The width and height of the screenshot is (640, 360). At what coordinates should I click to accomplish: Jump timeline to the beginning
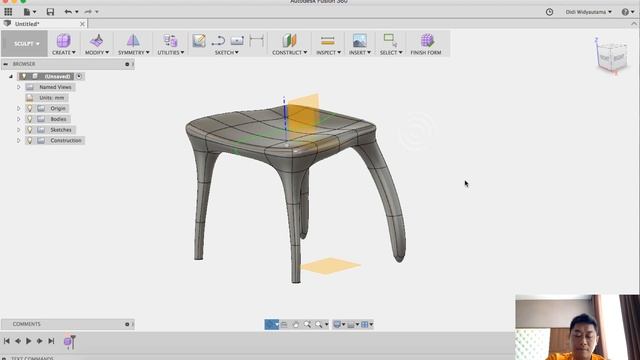tap(7, 341)
